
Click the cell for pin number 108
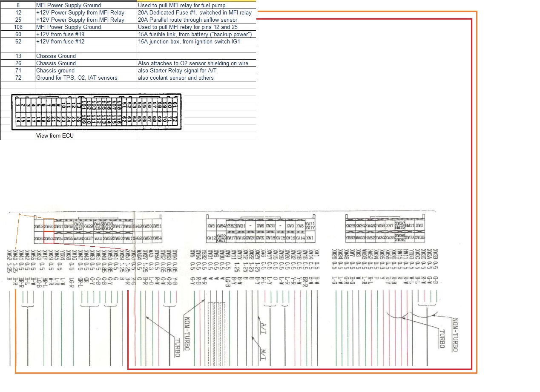pos(18,27)
